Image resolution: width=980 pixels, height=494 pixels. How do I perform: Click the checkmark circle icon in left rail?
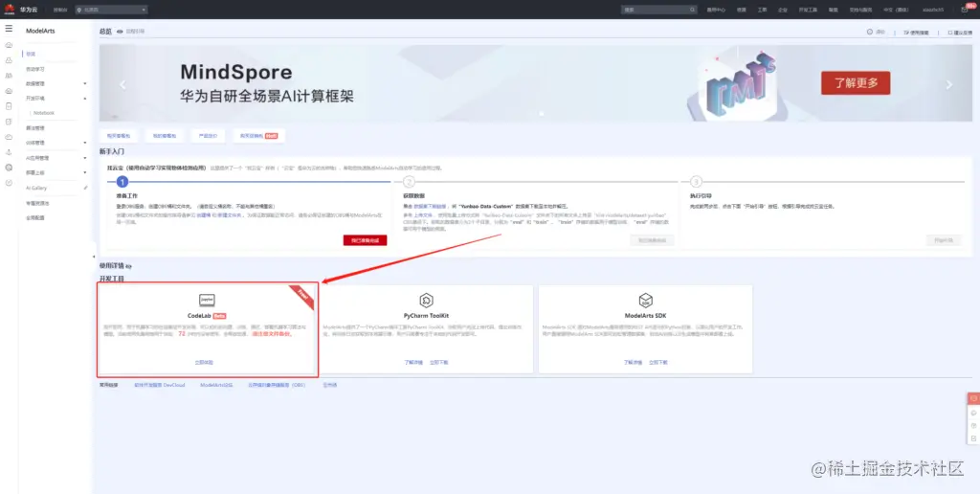[9, 183]
